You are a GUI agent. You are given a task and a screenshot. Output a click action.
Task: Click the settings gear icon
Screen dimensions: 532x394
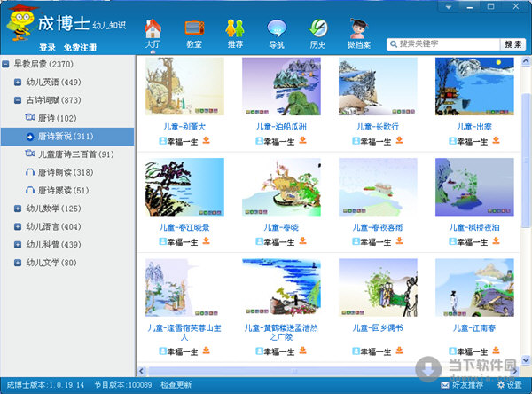[x=501, y=385]
